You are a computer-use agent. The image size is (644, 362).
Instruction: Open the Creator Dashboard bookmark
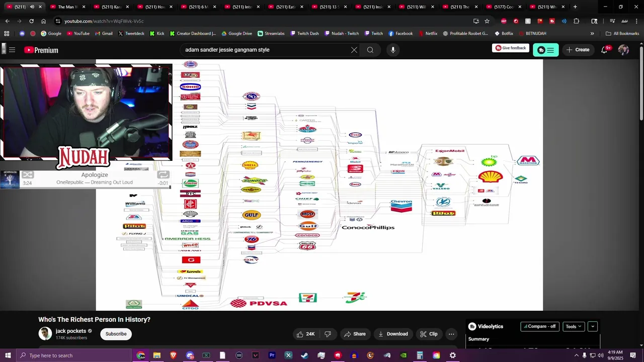coord(193,34)
